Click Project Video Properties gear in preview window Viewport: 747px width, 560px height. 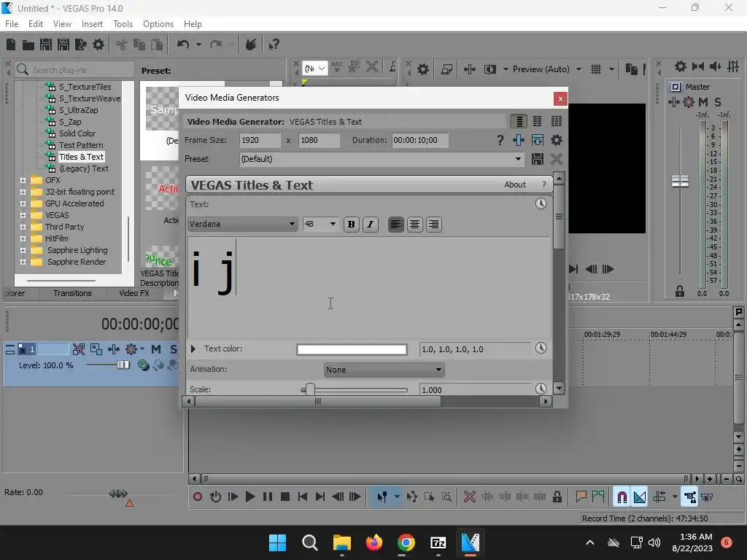pos(422,69)
